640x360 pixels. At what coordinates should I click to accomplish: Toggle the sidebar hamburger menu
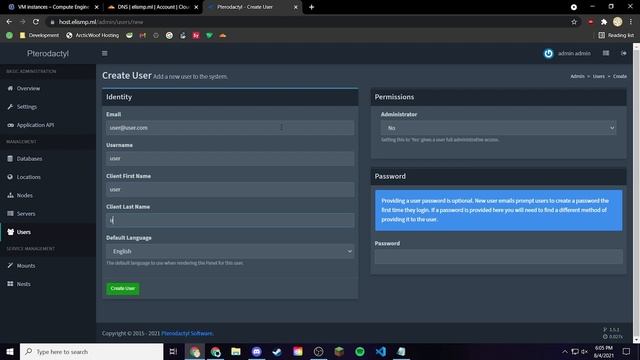[104, 53]
